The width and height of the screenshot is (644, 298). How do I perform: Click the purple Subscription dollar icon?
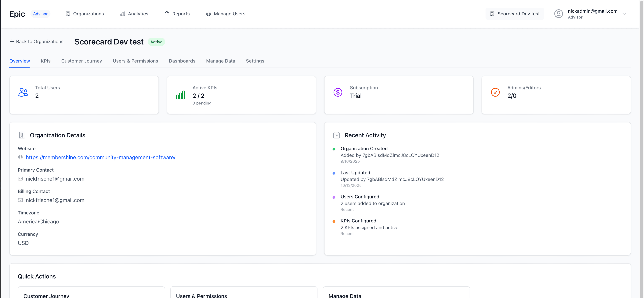(x=338, y=92)
